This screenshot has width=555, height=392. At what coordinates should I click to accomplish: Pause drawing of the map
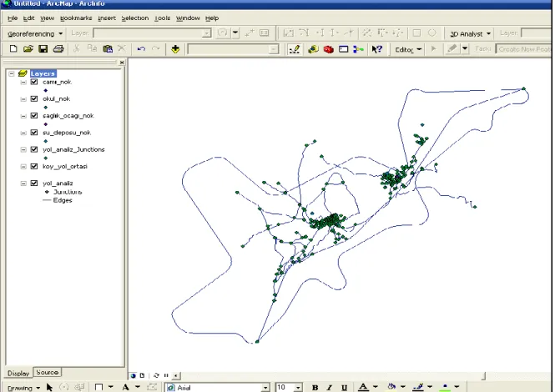coord(165,375)
